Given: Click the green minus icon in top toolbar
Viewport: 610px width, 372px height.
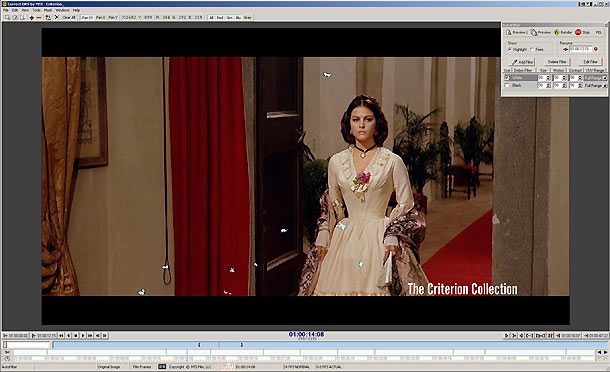Looking at the screenshot, I should [x=39, y=18].
